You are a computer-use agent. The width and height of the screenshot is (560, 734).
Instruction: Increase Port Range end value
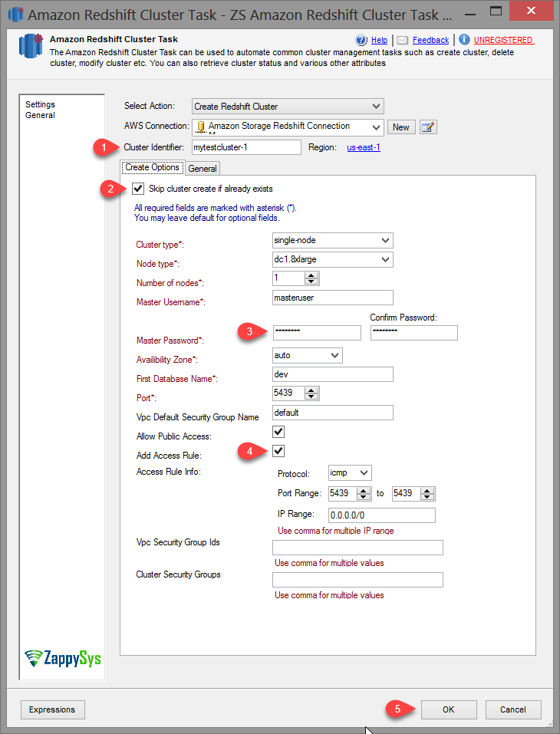(x=427, y=490)
